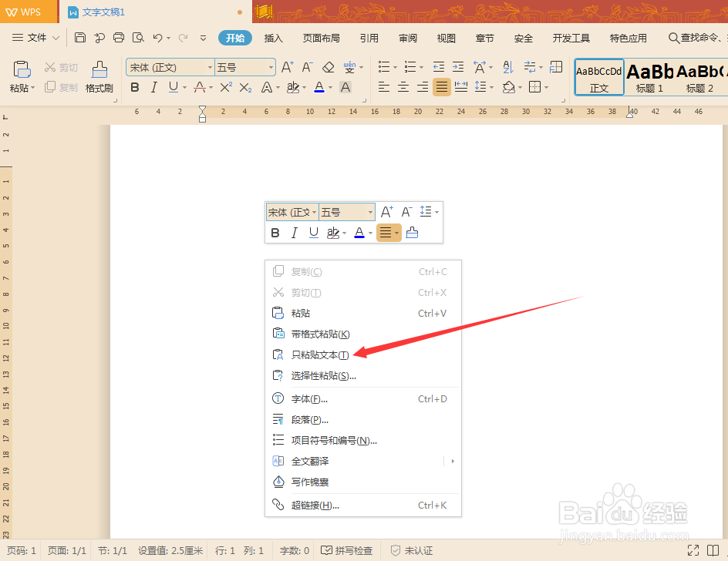Open the Pinyin Guide tool
Image resolution: width=728 pixels, height=561 pixels.
349,67
